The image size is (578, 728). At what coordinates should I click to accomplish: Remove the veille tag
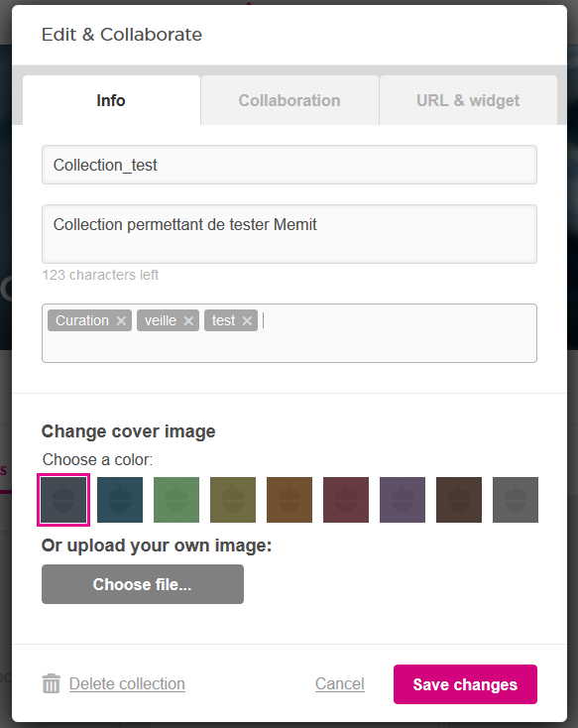pyautogui.click(x=188, y=320)
